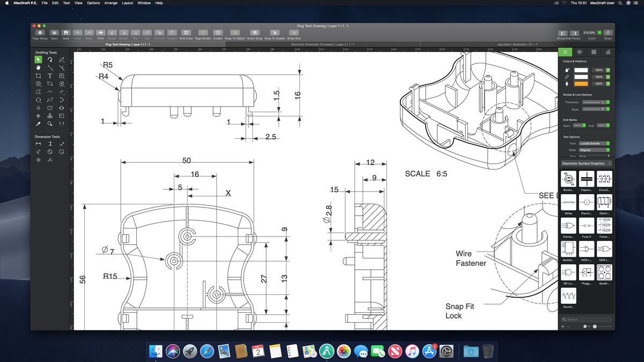The width and height of the screenshot is (644, 362).
Task: Click the Print toolbar icon
Action: click(100, 33)
